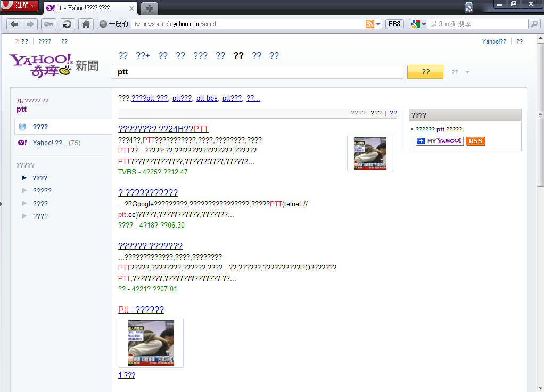The image size is (544, 392).
Task: Click Yahoo icon beside 'Yahoo! ??... (75)'
Action: click(x=22, y=143)
